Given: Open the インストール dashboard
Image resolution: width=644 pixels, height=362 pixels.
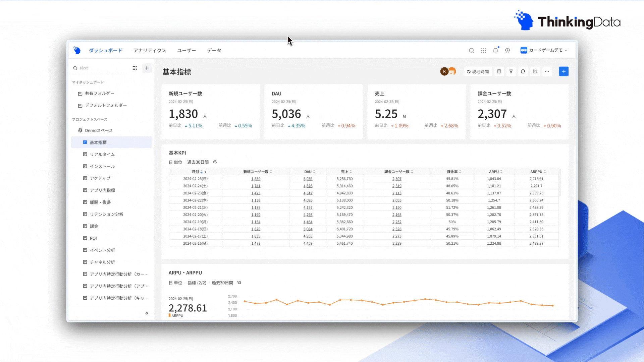Looking at the screenshot, I should [x=111, y=166].
